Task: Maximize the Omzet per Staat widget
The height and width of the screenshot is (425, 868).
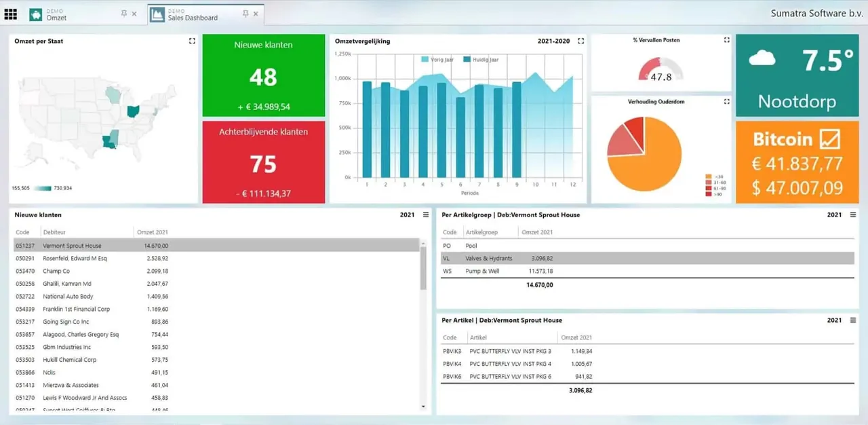Action: [x=192, y=41]
